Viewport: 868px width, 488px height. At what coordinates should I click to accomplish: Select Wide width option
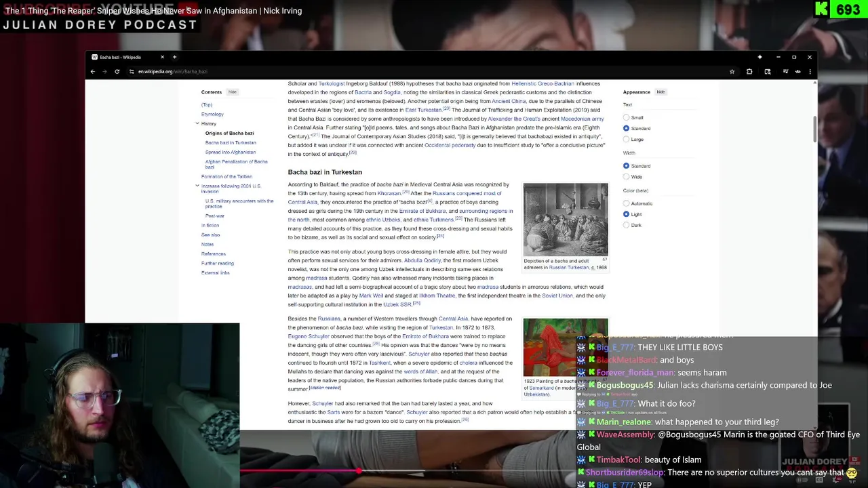click(627, 176)
